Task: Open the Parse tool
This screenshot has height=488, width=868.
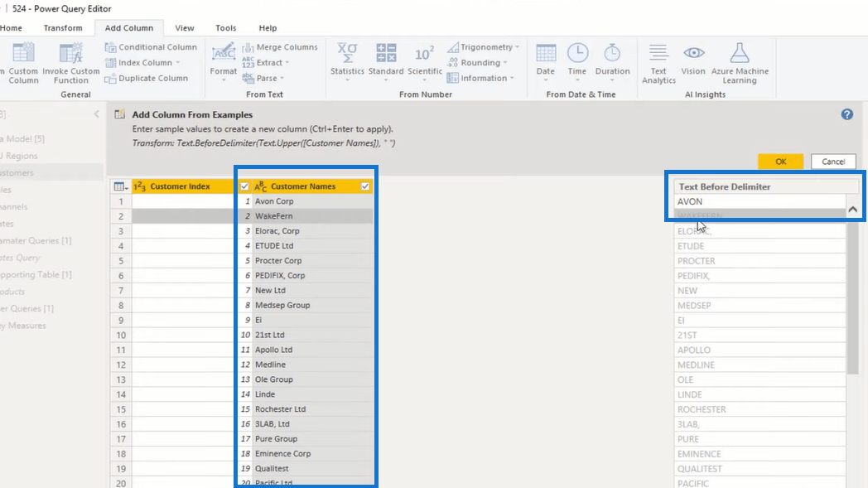Action: point(261,78)
